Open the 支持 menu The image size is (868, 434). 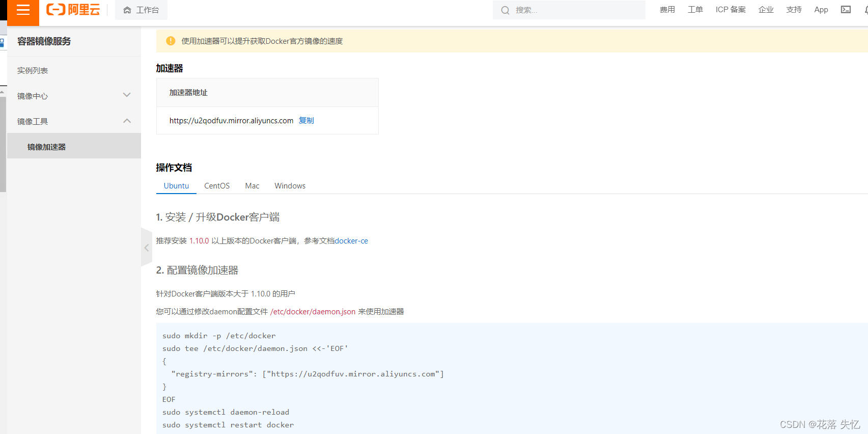click(x=794, y=10)
